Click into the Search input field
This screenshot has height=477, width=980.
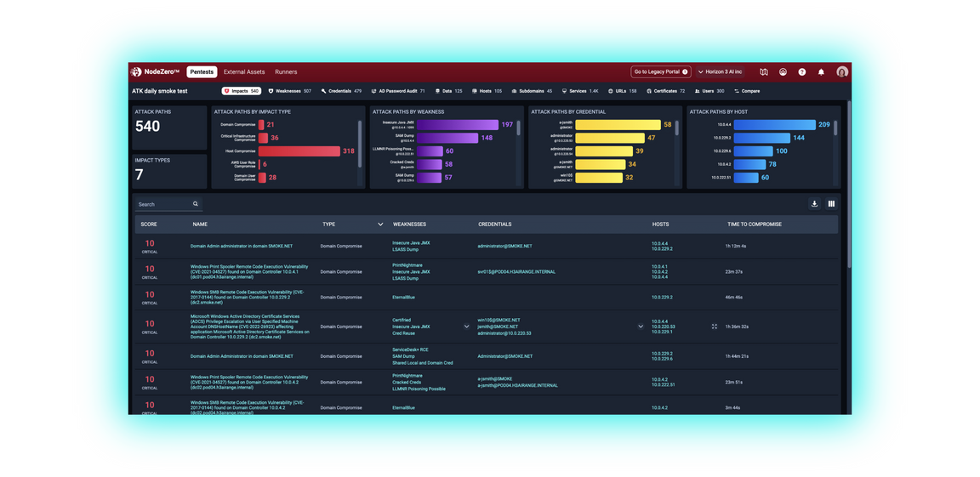click(163, 204)
